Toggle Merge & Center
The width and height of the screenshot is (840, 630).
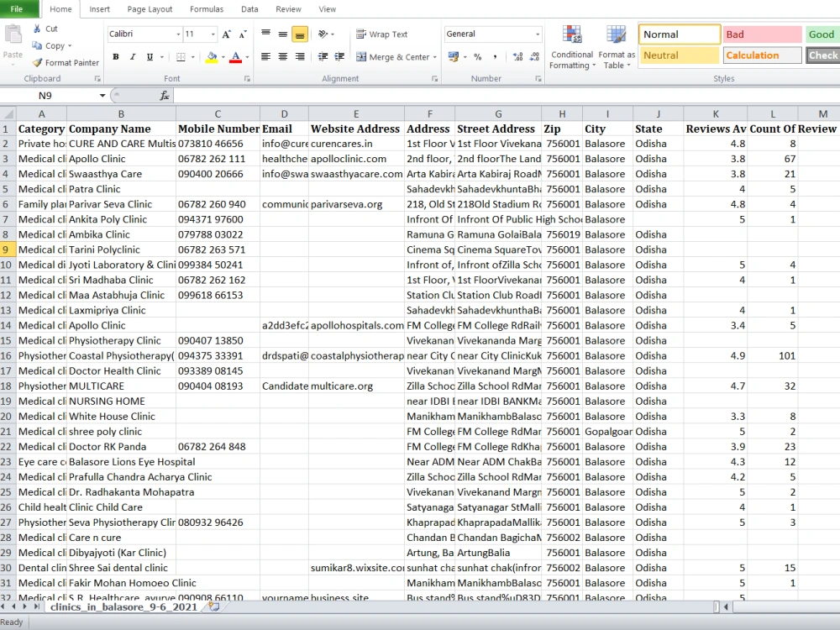click(x=392, y=56)
